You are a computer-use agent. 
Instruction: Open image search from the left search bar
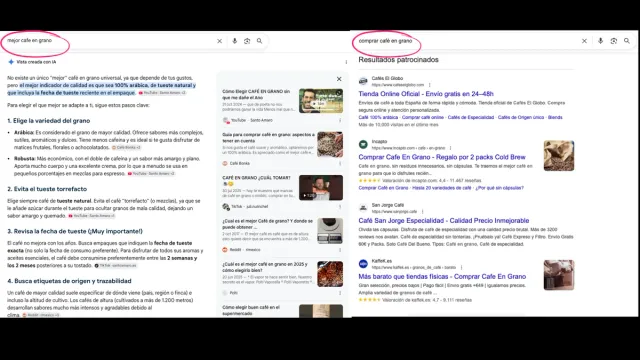tap(247, 41)
